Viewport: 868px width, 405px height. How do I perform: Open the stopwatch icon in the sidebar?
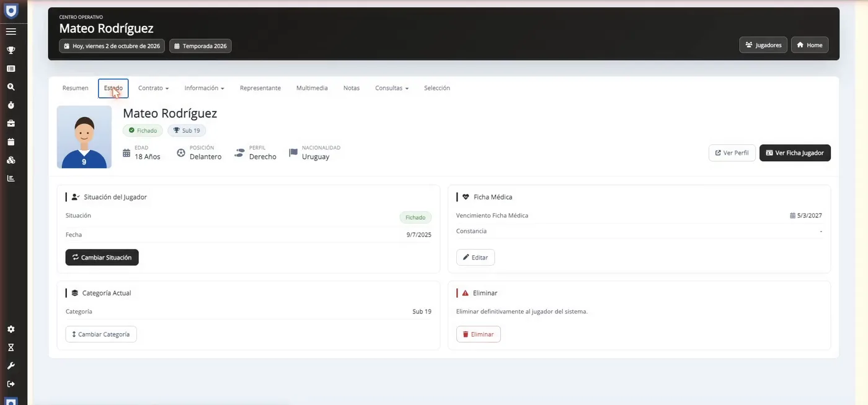click(x=11, y=105)
